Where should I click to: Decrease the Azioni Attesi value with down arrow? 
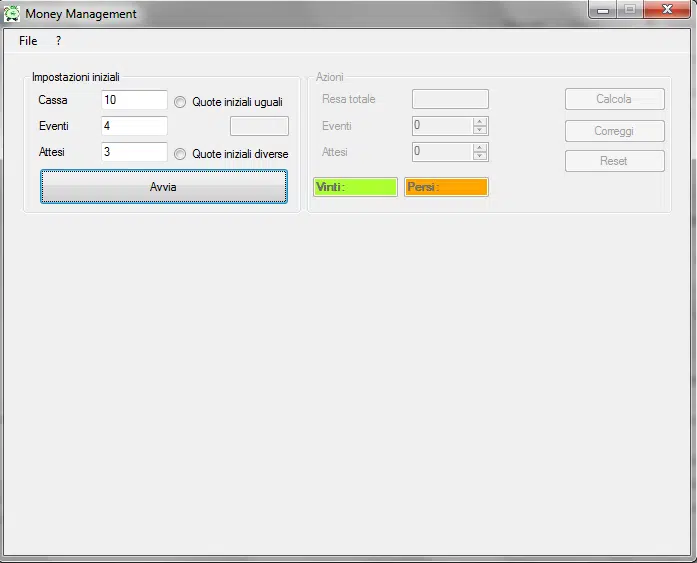pos(480,156)
